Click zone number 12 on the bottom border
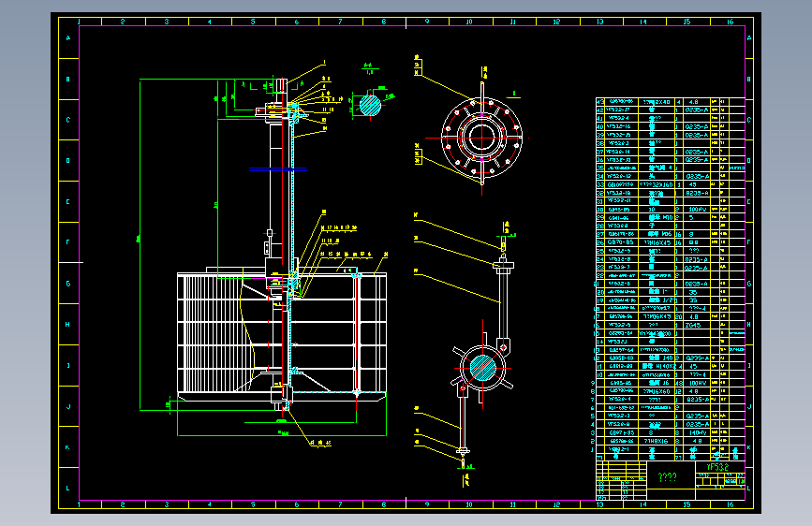Screen dimensions: 812x526 click(556, 504)
